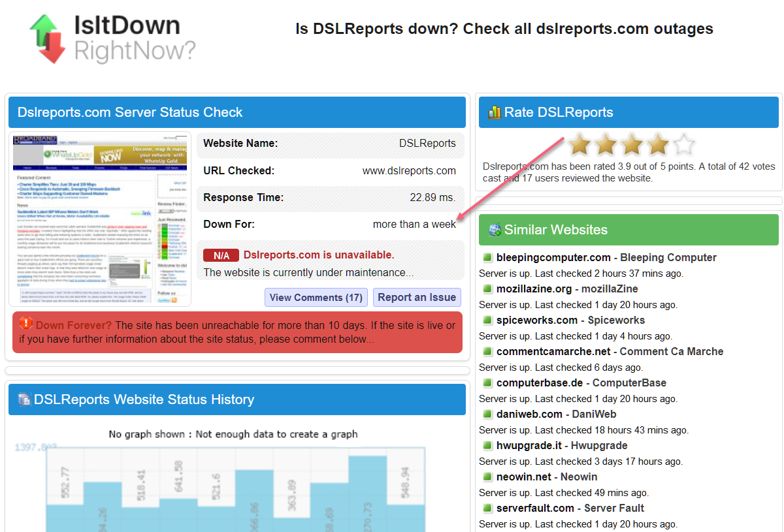Click the 'DSLReports Website Status History' header text

click(144, 399)
